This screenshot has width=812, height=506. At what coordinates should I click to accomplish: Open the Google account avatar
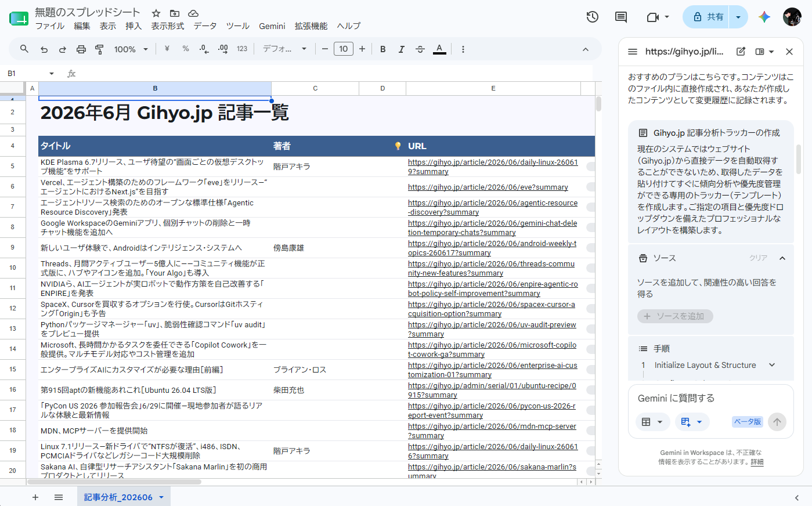coord(792,17)
